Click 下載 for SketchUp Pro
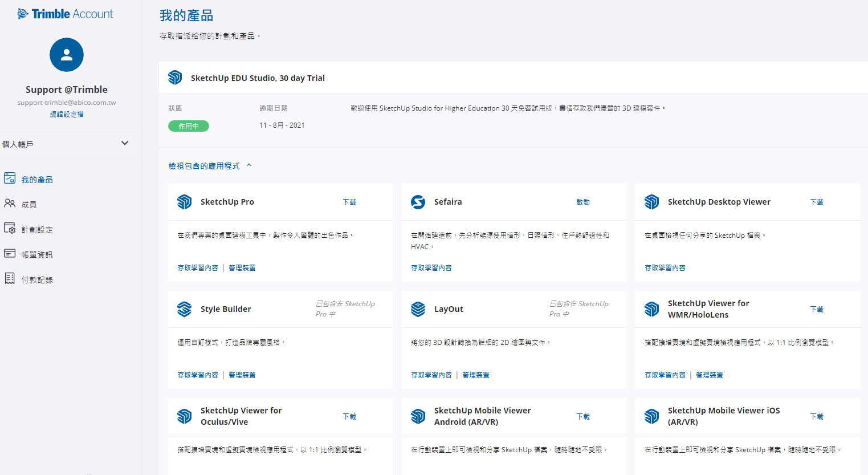This screenshot has width=868, height=475. (x=349, y=202)
